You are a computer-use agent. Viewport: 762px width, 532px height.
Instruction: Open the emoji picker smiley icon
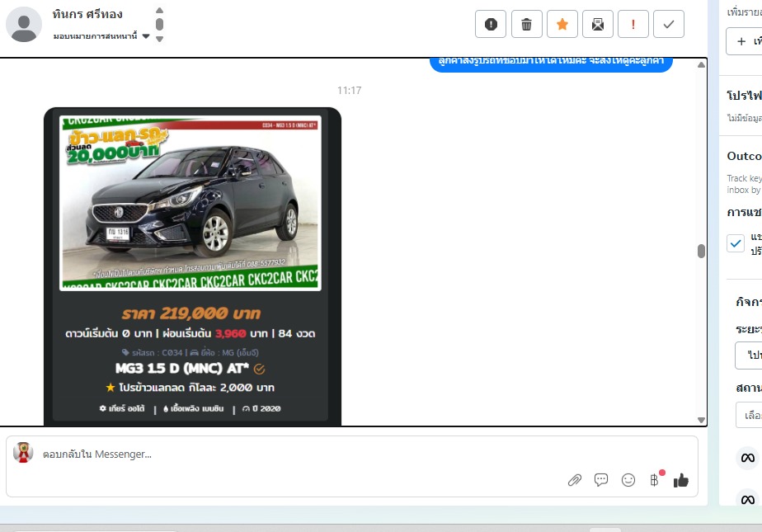(628, 480)
